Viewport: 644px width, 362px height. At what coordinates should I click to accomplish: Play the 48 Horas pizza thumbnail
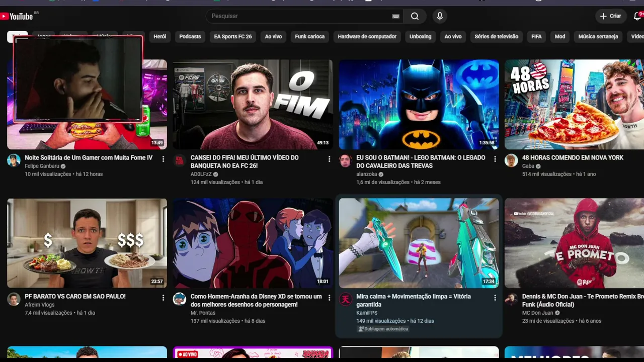(x=574, y=105)
